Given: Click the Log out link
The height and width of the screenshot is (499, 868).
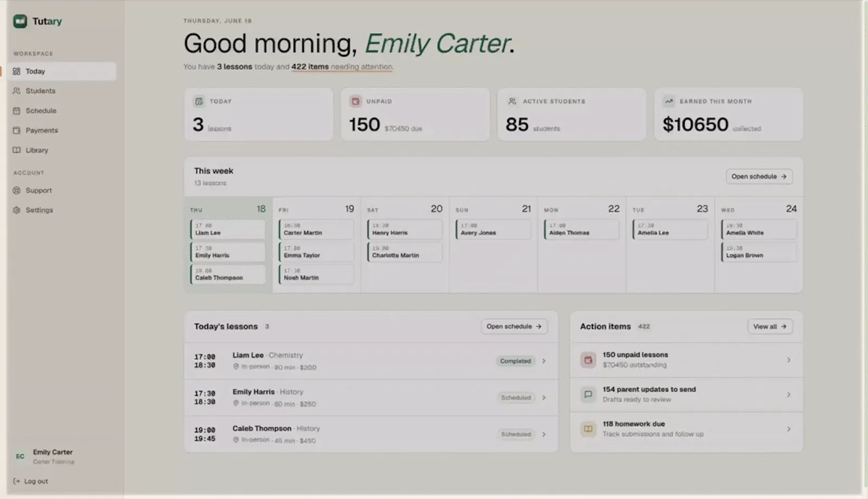Looking at the screenshot, I should pos(31,481).
